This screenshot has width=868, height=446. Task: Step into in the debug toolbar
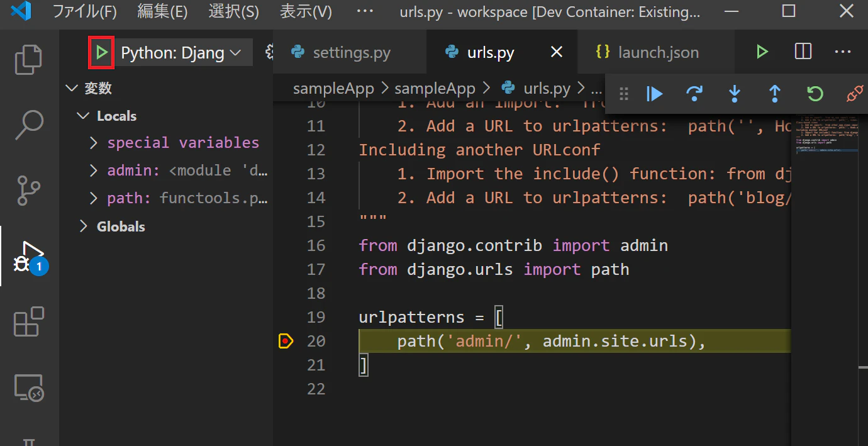[x=734, y=94]
